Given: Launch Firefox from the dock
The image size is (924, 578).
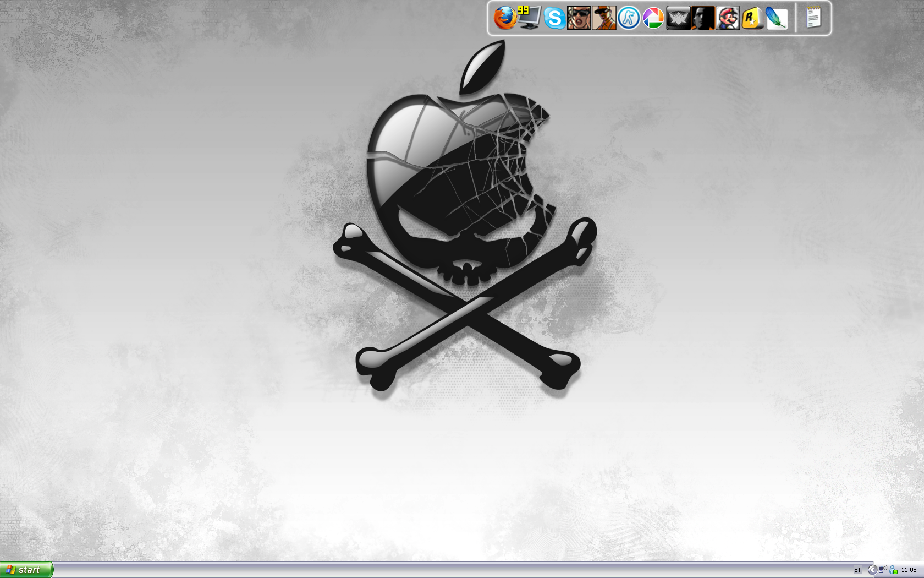Looking at the screenshot, I should [505, 18].
